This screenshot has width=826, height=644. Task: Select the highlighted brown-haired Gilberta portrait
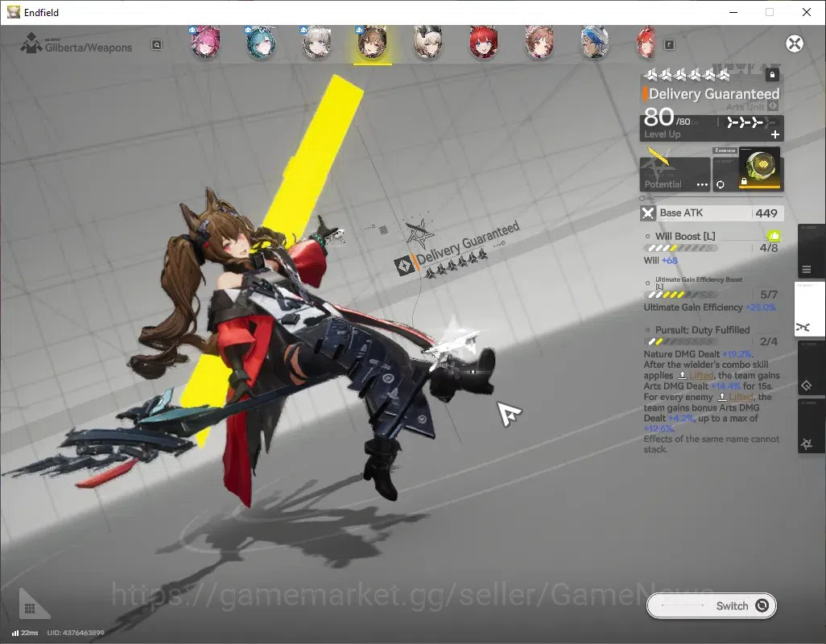[x=373, y=43]
